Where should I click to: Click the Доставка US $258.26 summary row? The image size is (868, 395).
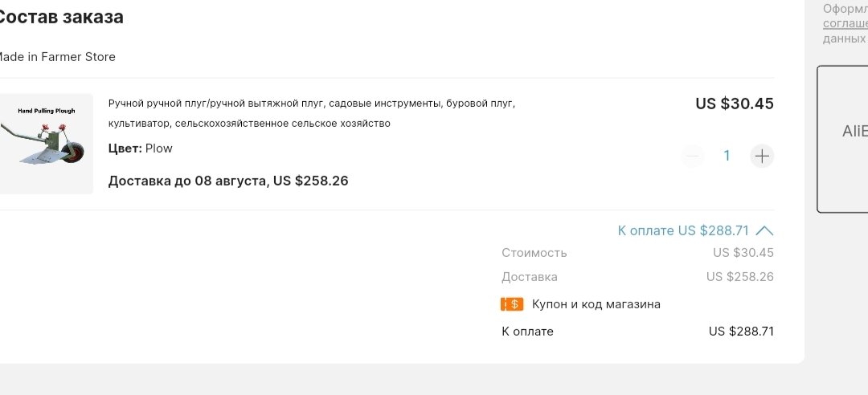click(x=637, y=277)
